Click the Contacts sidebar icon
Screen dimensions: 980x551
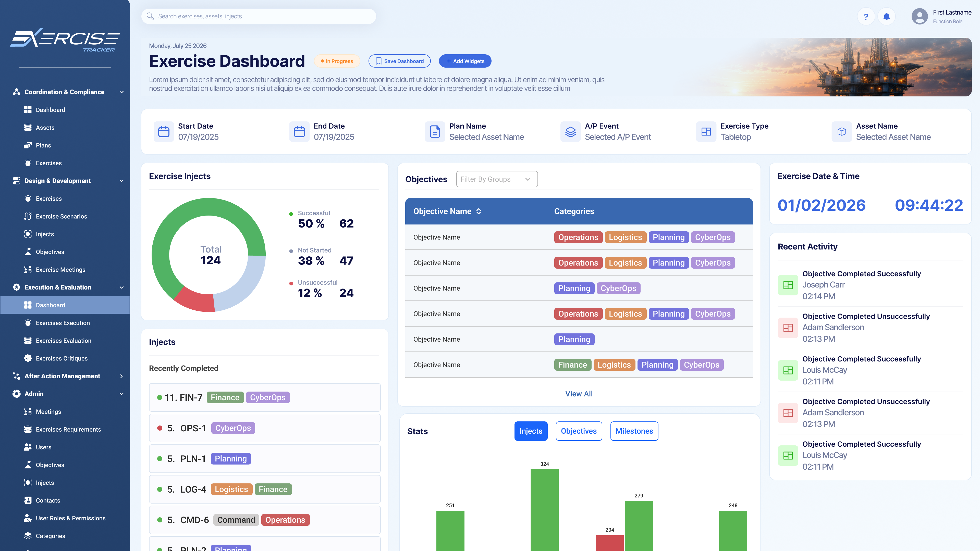point(28,500)
